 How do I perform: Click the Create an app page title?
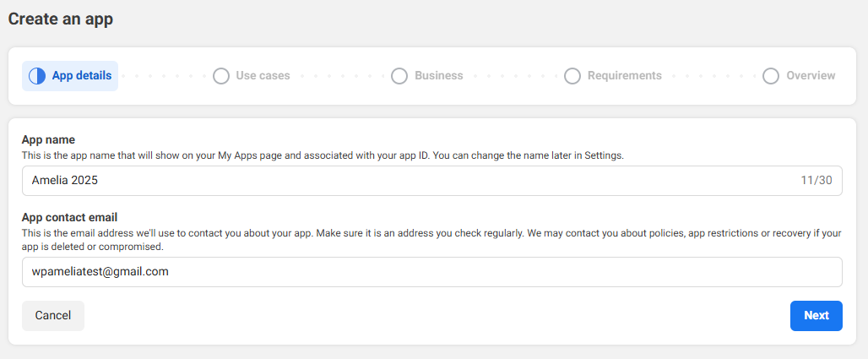pyautogui.click(x=60, y=19)
